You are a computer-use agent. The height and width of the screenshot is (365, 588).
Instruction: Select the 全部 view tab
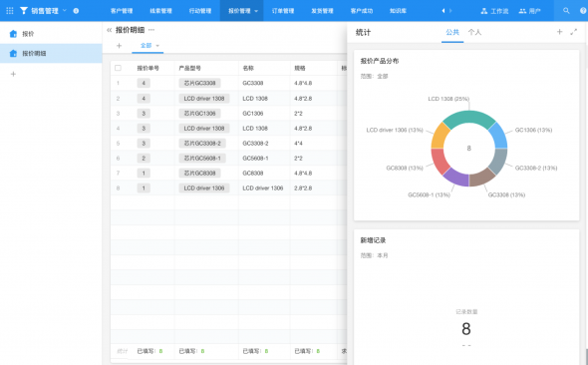(x=146, y=46)
